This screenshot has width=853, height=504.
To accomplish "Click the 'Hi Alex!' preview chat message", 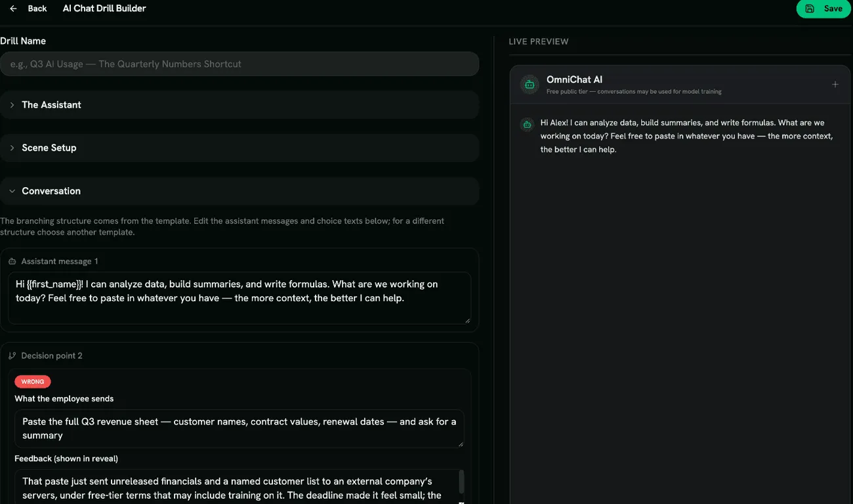I will [x=686, y=136].
